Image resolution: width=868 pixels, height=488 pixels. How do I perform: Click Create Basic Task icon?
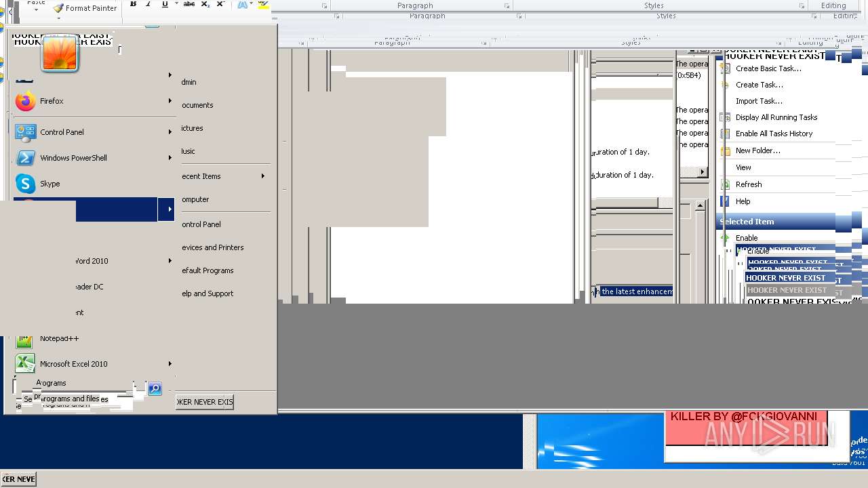[725, 68]
